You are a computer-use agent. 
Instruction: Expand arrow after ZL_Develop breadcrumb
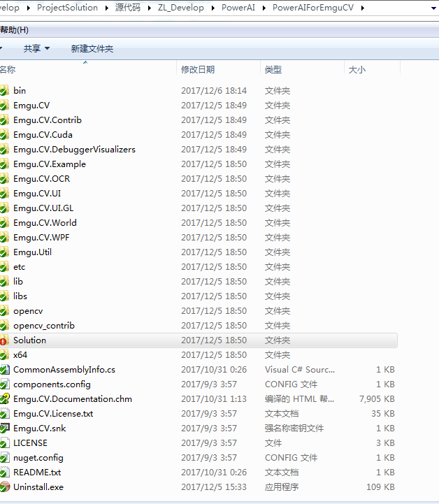tap(213, 8)
